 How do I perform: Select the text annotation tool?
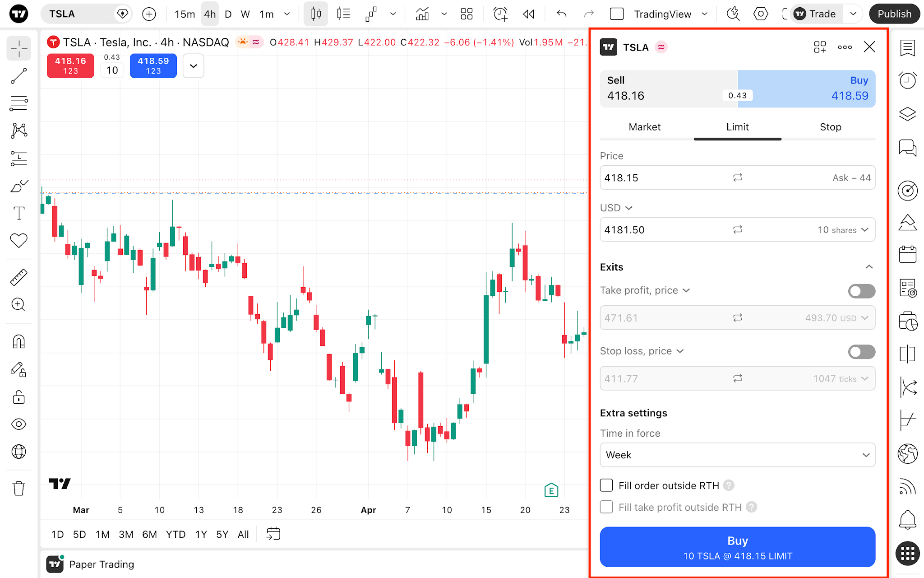19,213
